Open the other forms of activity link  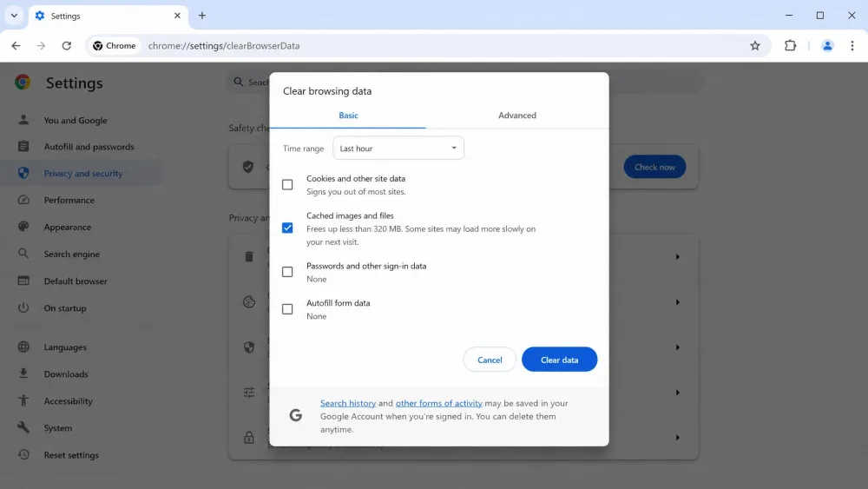(438, 403)
